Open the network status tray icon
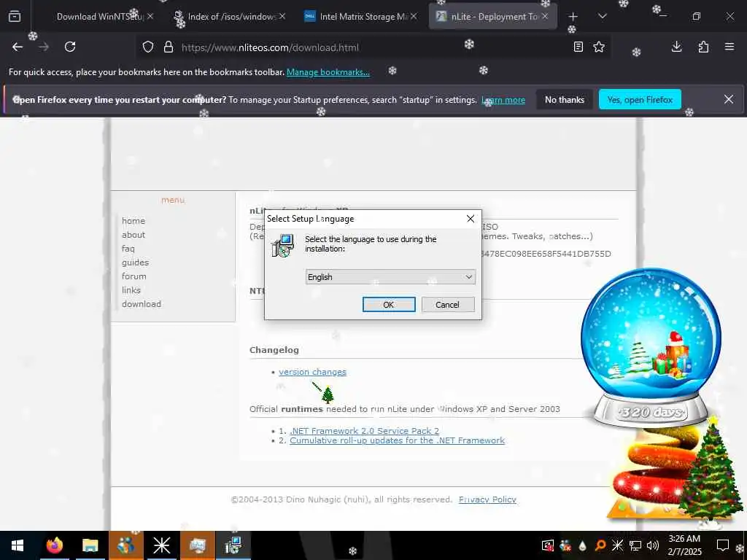The height and width of the screenshot is (560, 747). [x=635, y=545]
